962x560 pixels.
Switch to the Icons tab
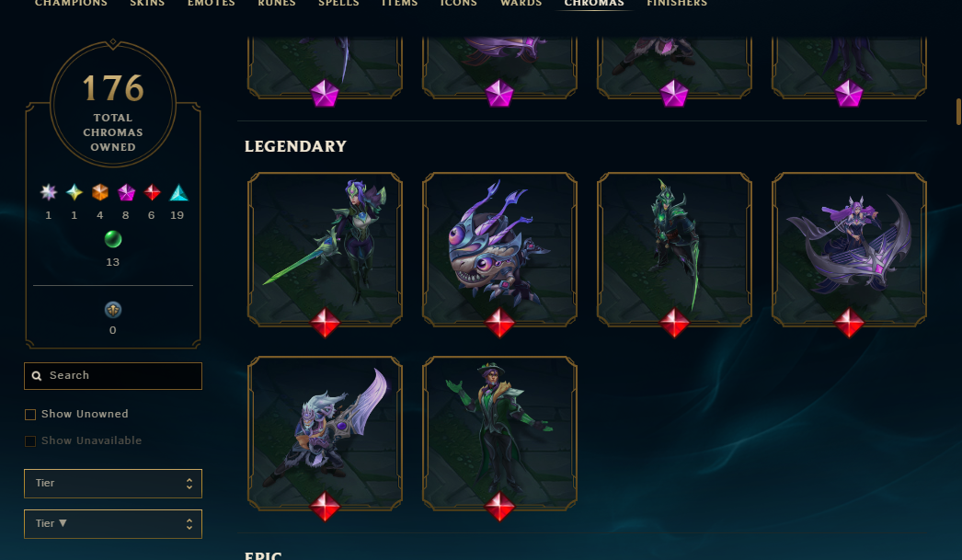pos(458,3)
